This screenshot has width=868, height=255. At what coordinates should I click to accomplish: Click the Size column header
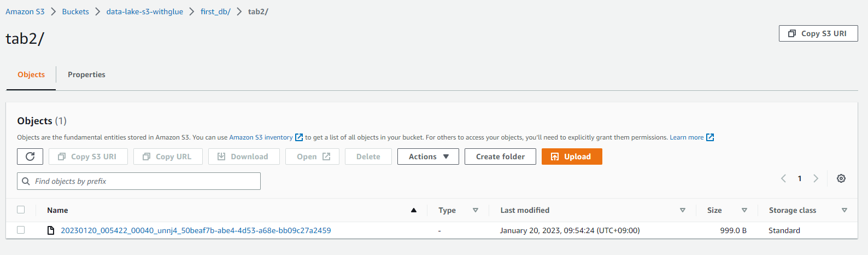click(x=714, y=210)
